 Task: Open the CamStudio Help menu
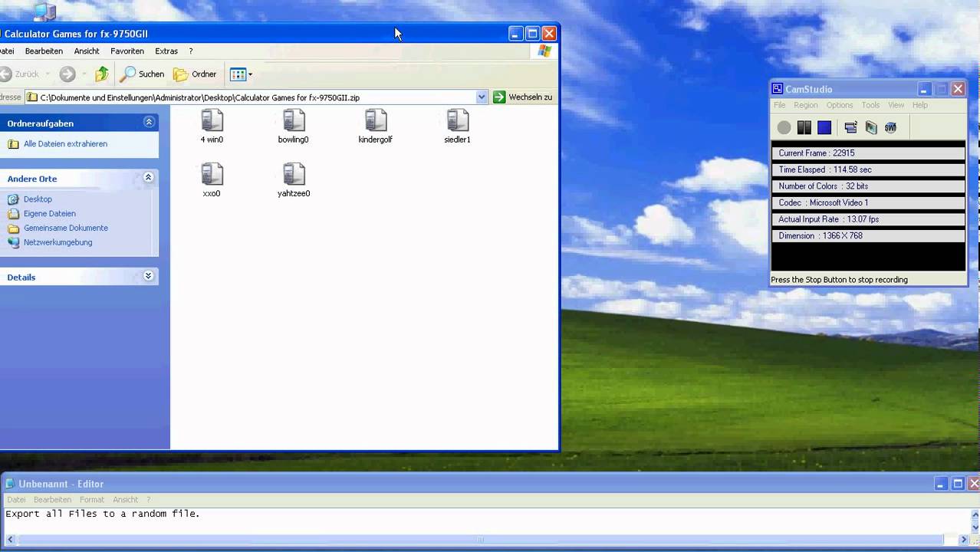920,105
